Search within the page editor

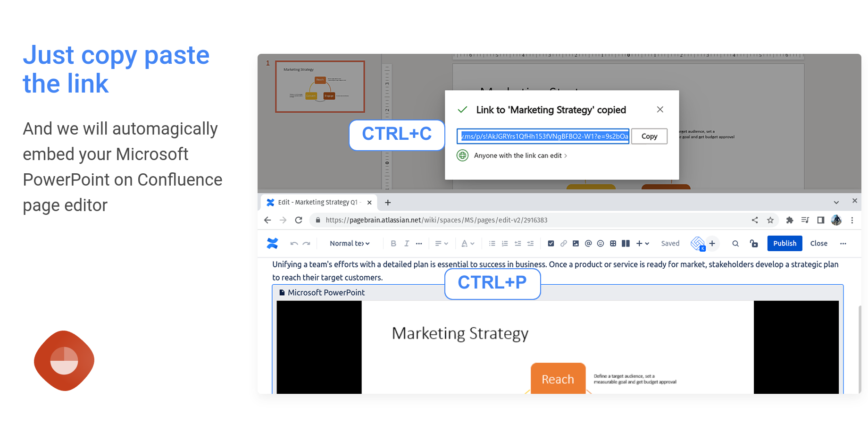click(735, 244)
